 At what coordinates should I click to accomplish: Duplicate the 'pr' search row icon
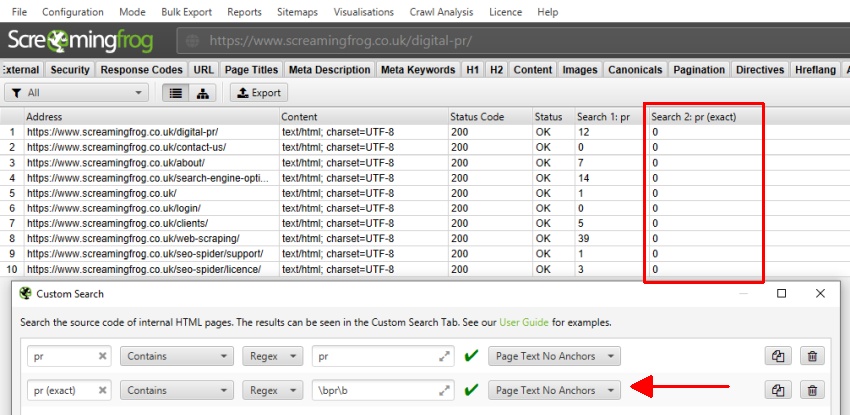coord(778,356)
